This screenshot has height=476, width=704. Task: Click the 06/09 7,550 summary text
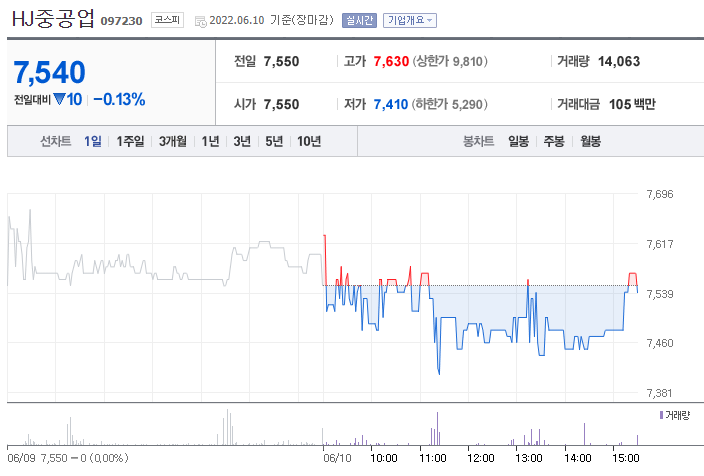click(x=68, y=458)
